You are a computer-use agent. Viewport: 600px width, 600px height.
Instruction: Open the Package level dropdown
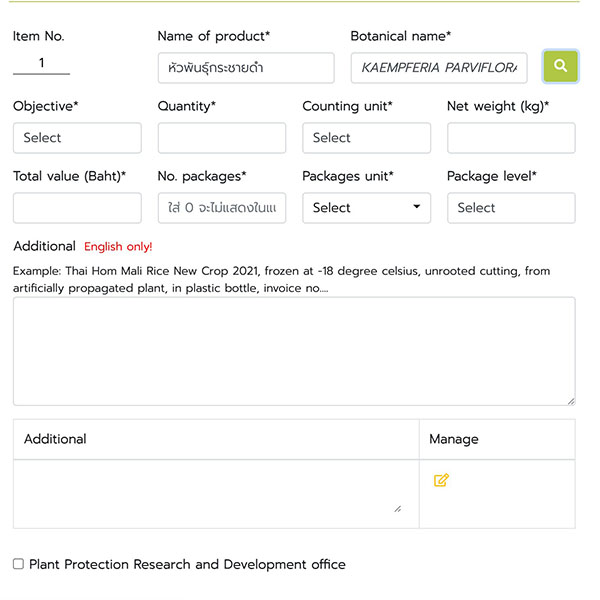click(x=510, y=208)
